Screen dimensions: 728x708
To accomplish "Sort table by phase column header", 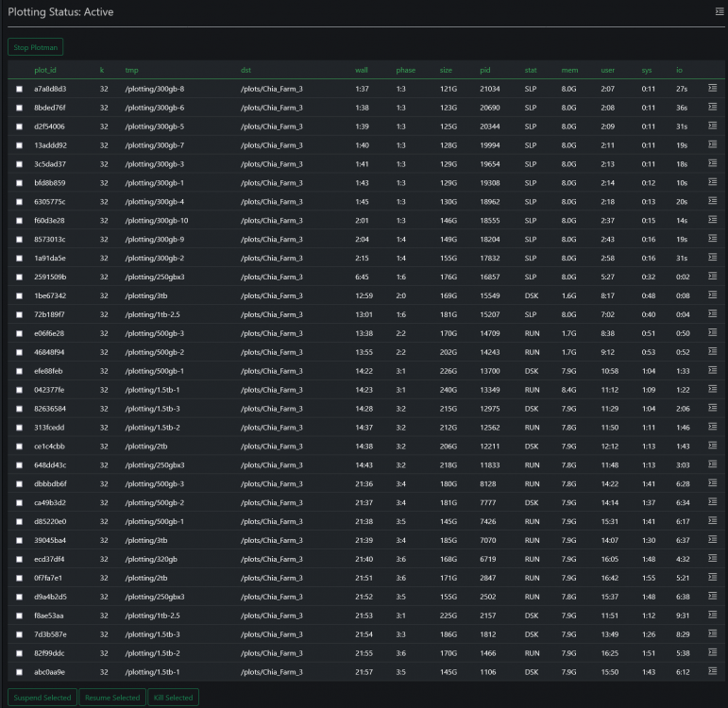I will (405, 70).
